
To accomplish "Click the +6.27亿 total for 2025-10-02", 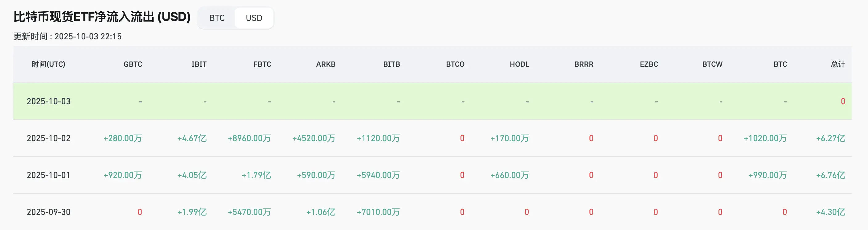I will pyautogui.click(x=830, y=138).
